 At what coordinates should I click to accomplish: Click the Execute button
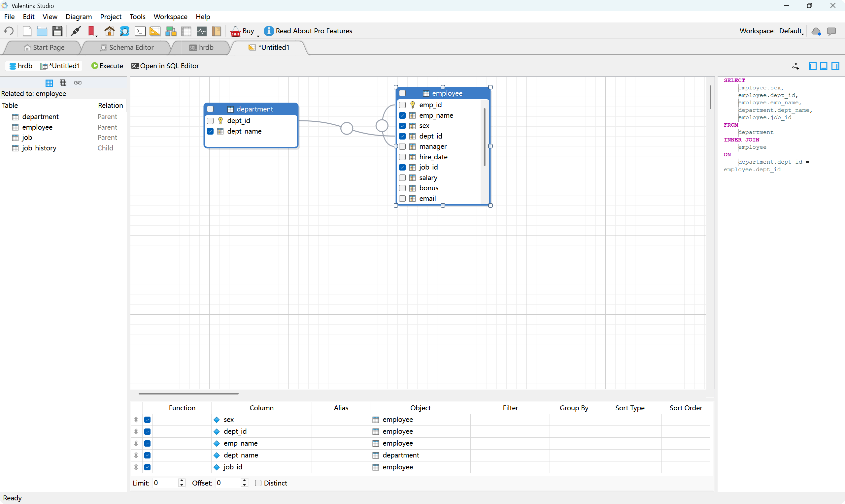(x=107, y=66)
